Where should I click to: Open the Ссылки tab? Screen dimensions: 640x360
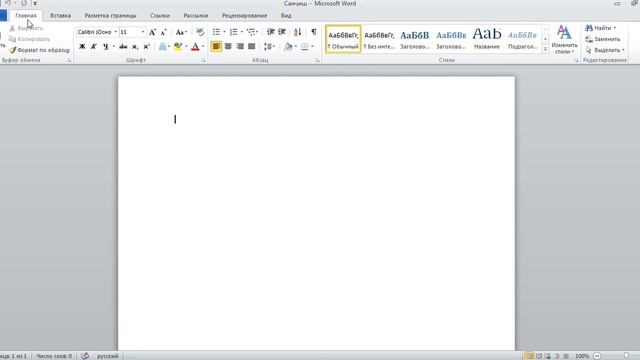[x=160, y=16]
